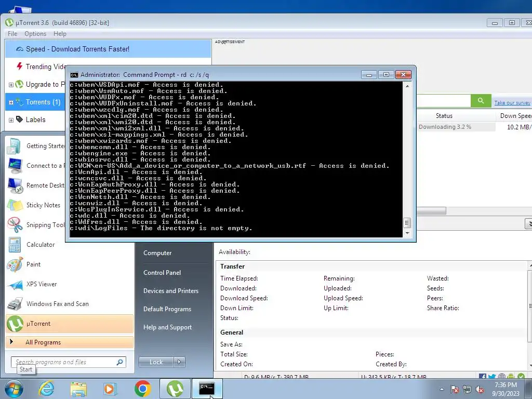Open Getting Started from Start menu
Image resolution: width=532 pixels, height=399 pixels.
coord(36,146)
